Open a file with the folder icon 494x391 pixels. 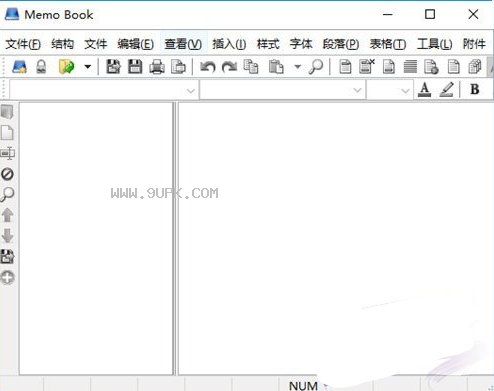tap(66, 67)
